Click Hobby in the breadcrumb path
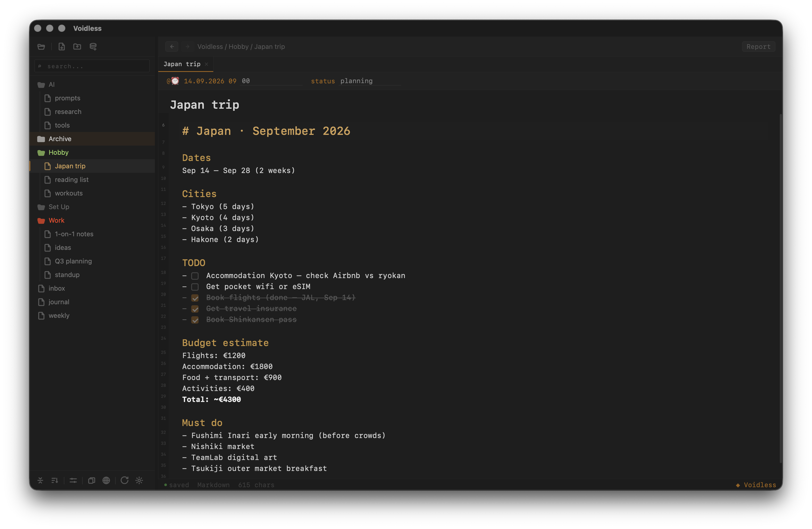This screenshot has width=812, height=529. [239, 47]
